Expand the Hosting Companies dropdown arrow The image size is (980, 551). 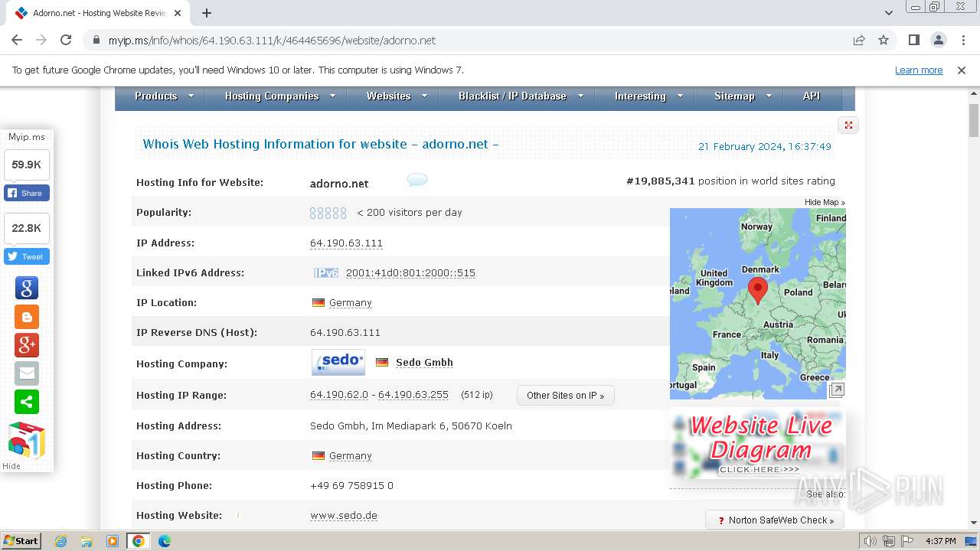(x=332, y=96)
